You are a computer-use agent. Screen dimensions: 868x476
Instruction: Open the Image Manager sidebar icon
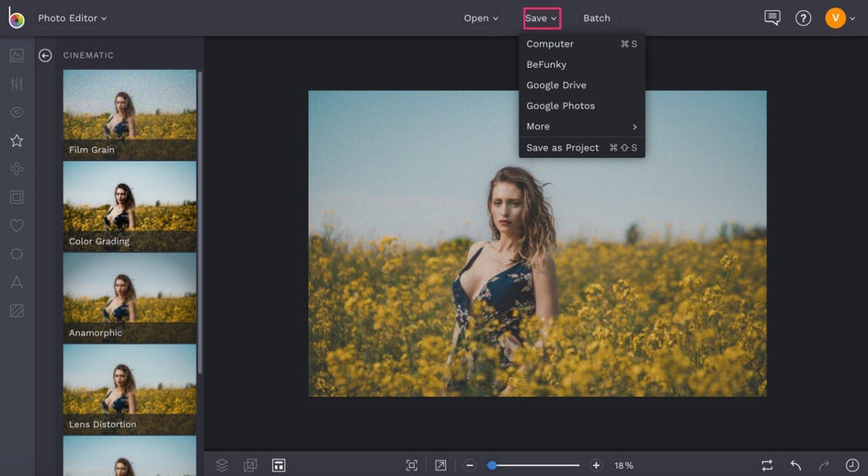(x=17, y=55)
